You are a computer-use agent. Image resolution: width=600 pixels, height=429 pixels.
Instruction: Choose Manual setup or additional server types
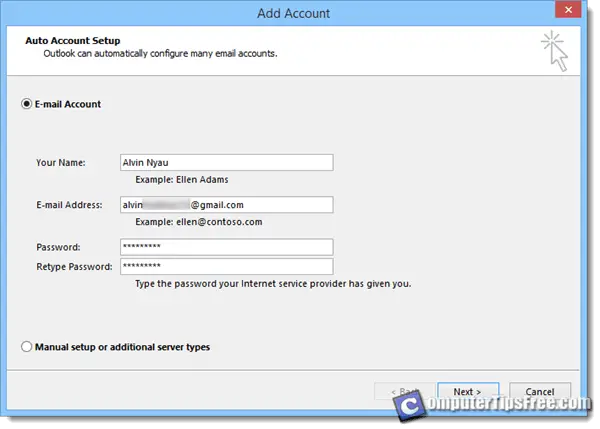coord(26,347)
